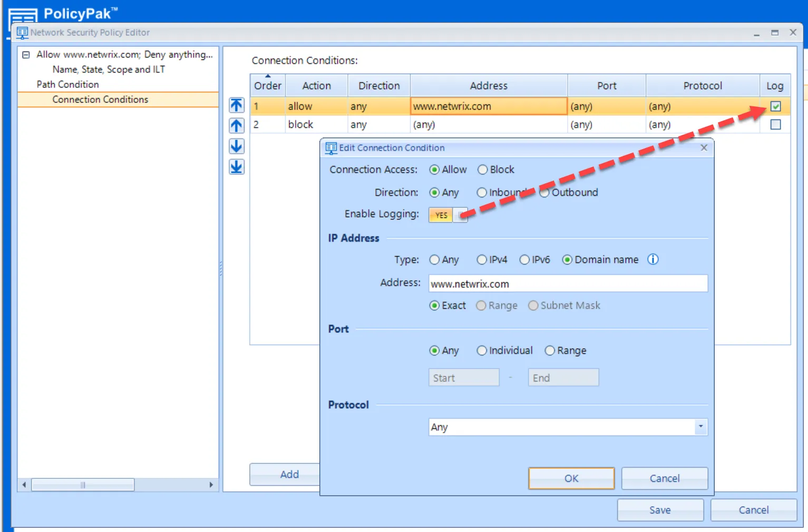The image size is (808, 532).
Task: Click the Save button
Action: point(660,510)
